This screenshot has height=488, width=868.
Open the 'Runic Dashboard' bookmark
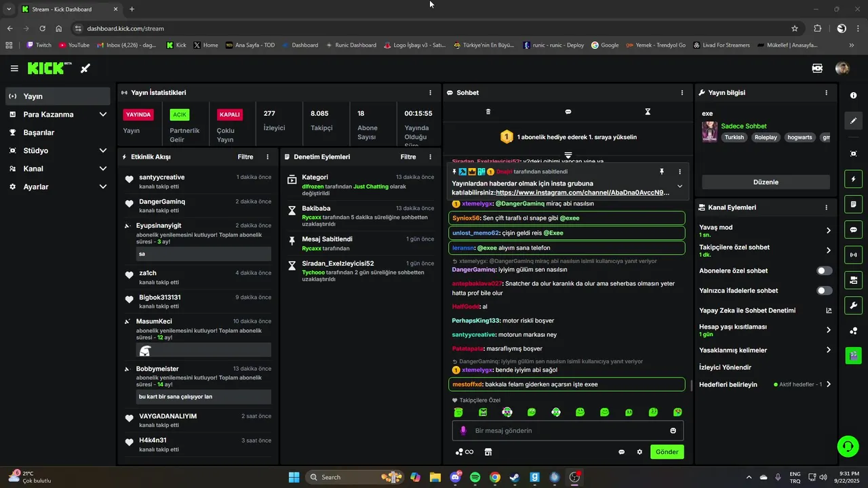tap(351, 45)
